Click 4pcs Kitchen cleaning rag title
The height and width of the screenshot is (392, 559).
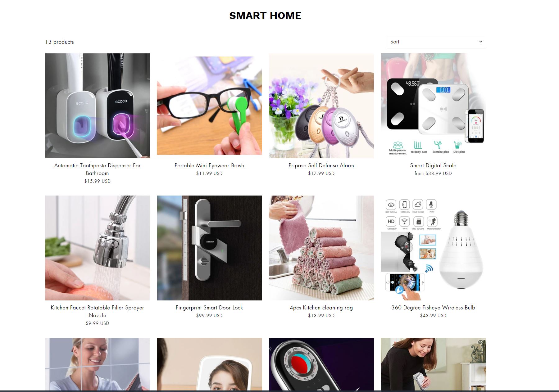[321, 308]
